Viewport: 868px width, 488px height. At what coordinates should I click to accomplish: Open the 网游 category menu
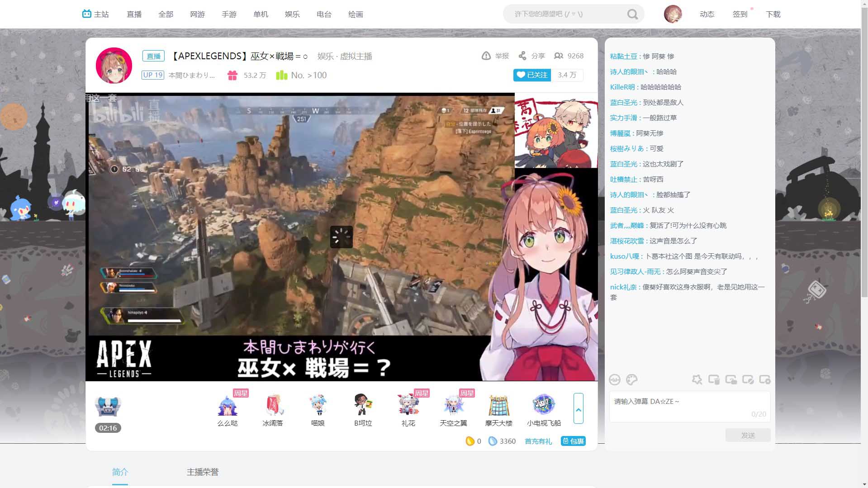point(197,14)
